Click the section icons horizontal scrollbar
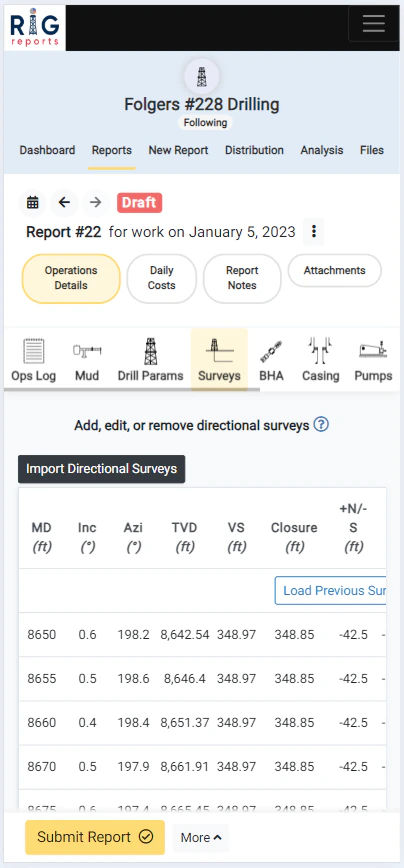The image size is (404, 868). 132,389
